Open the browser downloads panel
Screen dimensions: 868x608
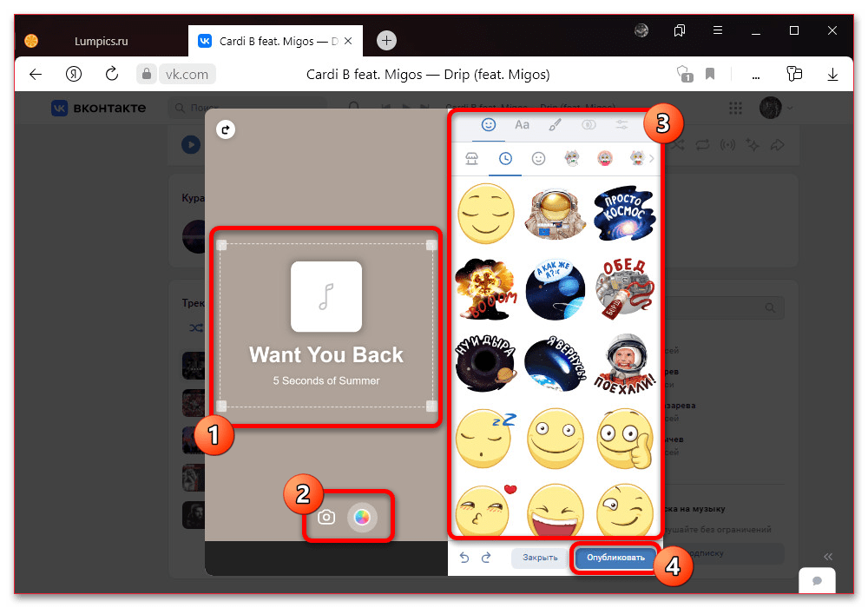[832, 74]
